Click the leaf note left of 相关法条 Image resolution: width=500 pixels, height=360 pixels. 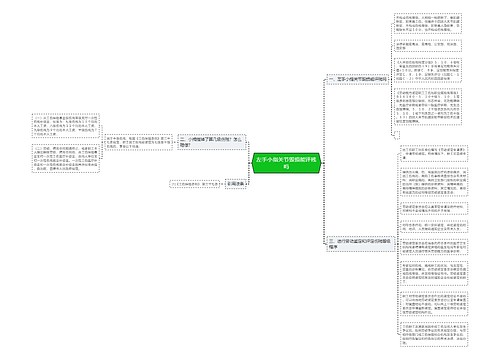point(195,184)
